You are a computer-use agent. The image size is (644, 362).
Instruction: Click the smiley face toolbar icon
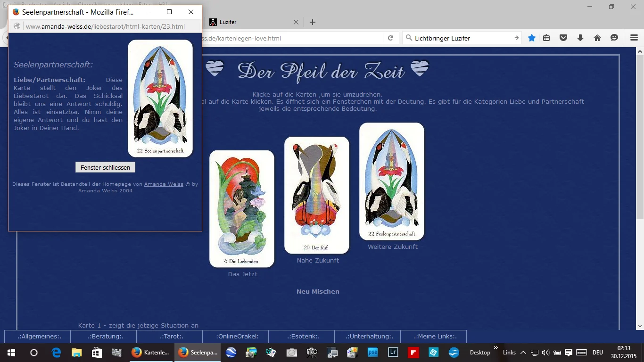(x=614, y=38)
